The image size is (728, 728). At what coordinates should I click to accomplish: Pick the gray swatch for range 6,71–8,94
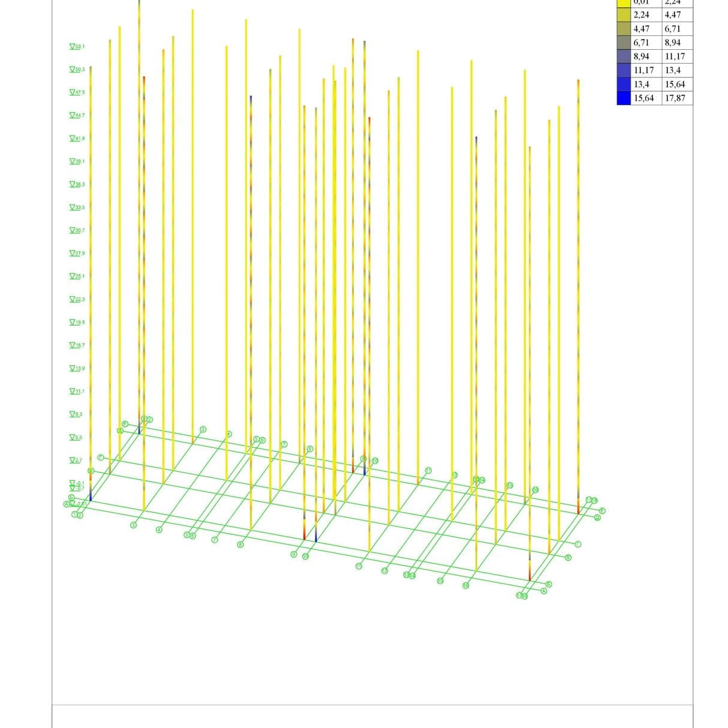point(624,42)
